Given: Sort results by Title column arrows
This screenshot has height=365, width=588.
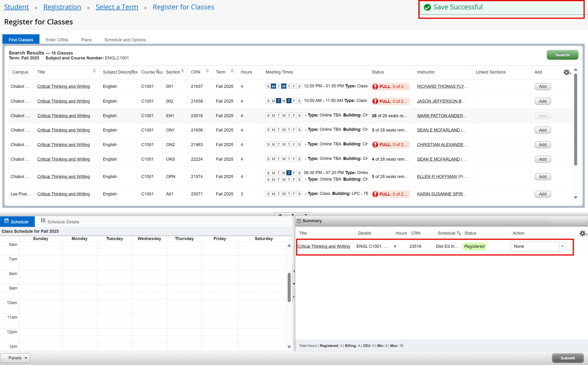Looking at the screenshot, I should pyautogui.click(x=94, y=71).
